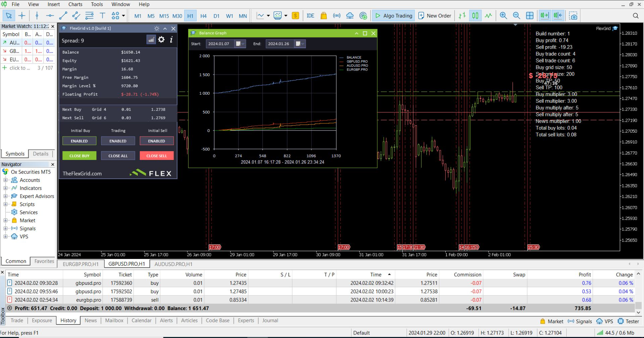Open the FlexGrid info panel
Image resolution: width=644 pixels, height=338 pixels.
(x=171, y=40)
